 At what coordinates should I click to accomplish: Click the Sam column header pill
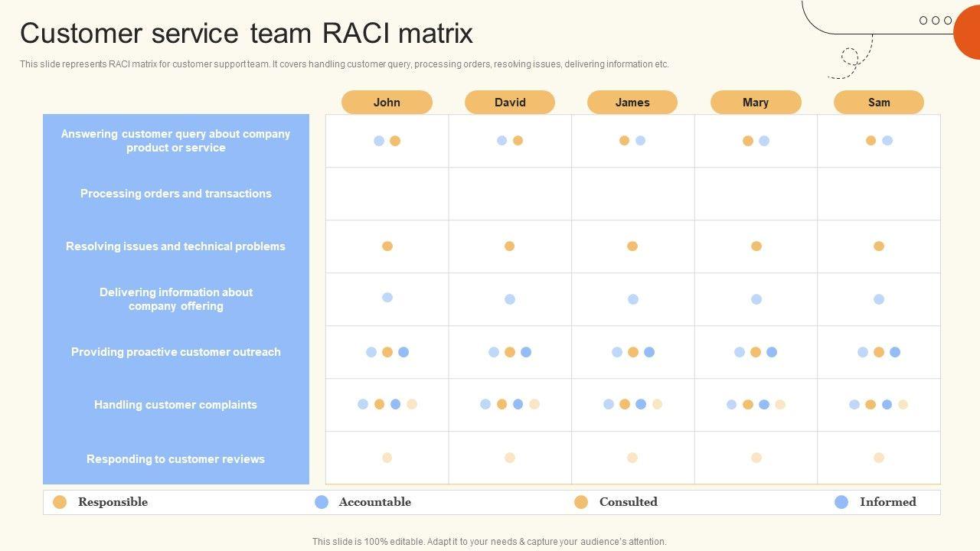879,102
